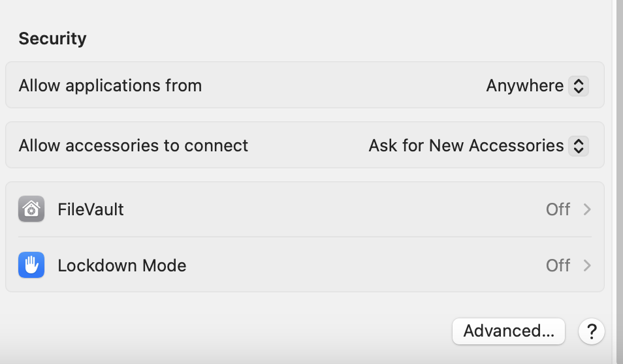Open the Ask for New Accessories dropdown
This screenshot has height=364, width=623.
466,145
